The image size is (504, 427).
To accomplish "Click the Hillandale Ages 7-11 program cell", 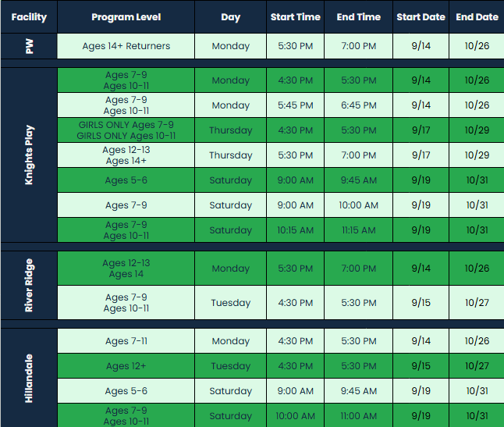I will pyautogui.click(x=126, y=341).
